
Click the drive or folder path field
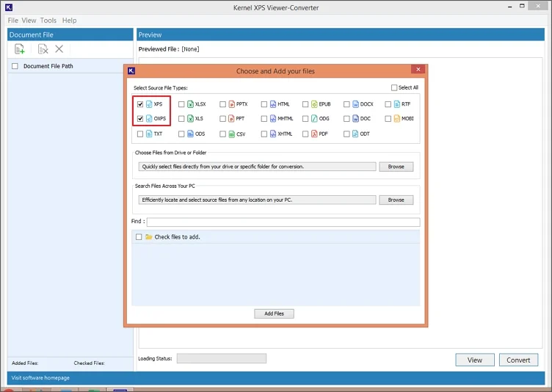258,167
